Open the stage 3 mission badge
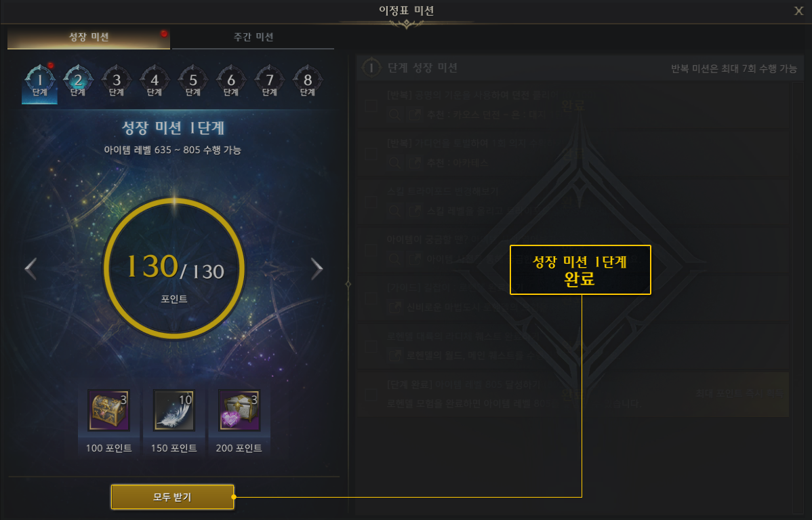The image size is (812, 520). 117,81
